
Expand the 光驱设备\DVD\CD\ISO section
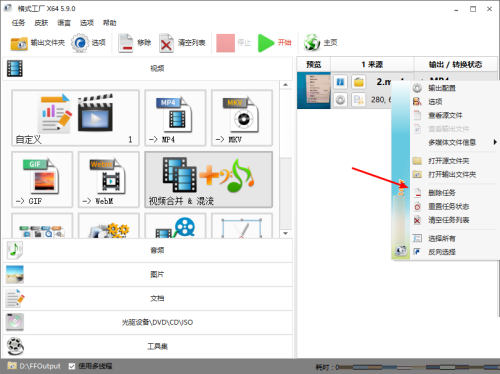tap(148, 322)
